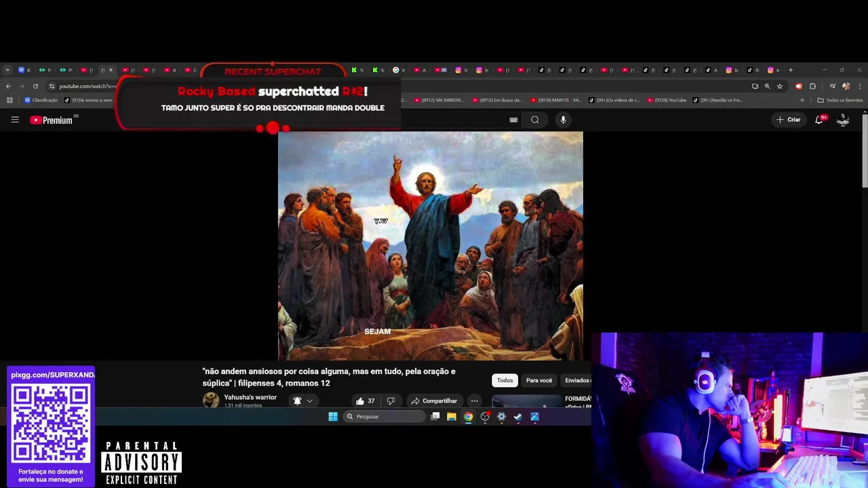Open Classificação bookmark
This screenshot has width=868, height=488.
41,100
